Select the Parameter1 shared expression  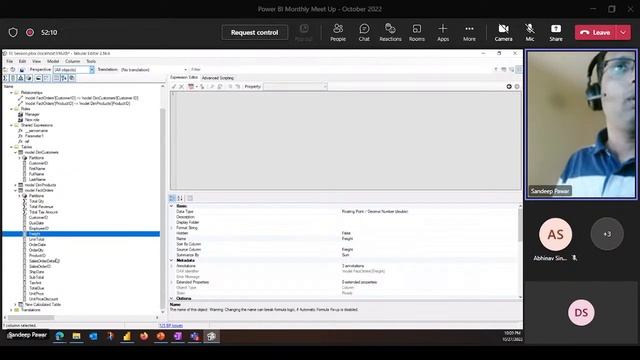(34, 136)
